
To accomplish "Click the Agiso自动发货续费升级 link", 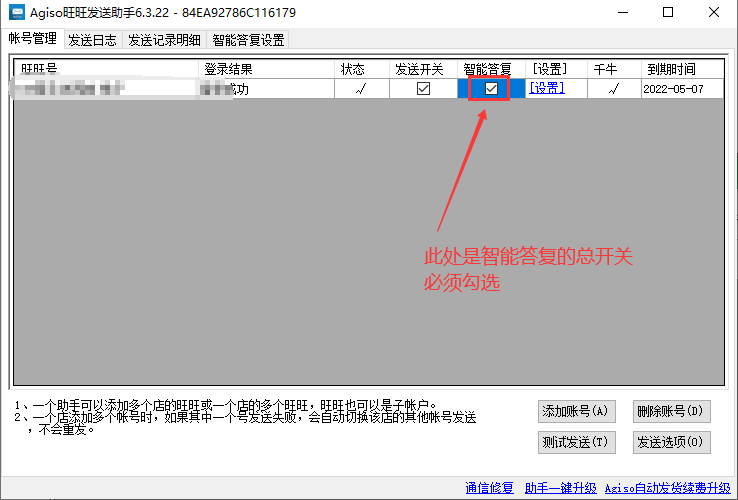I will pyautogui.click(x=667, y=488).
